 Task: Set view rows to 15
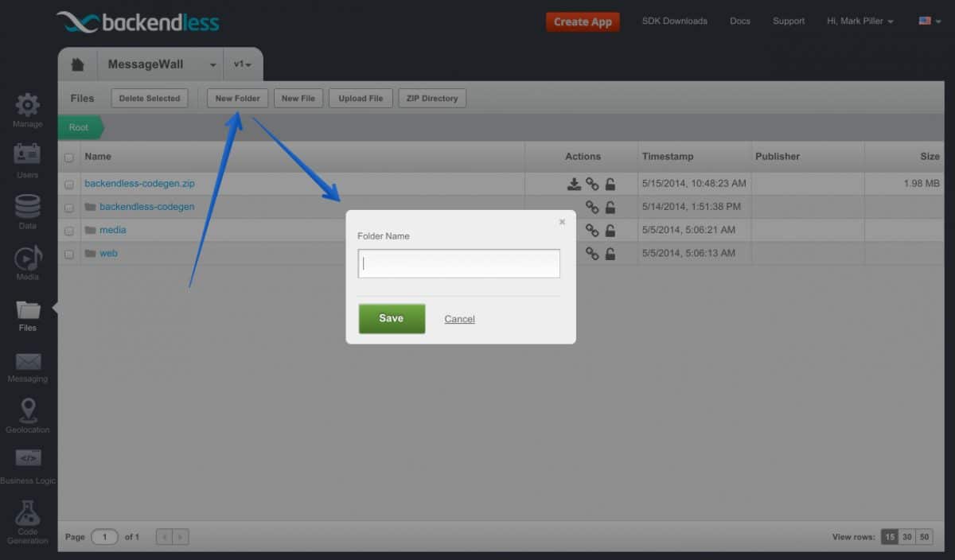(889, 537)
